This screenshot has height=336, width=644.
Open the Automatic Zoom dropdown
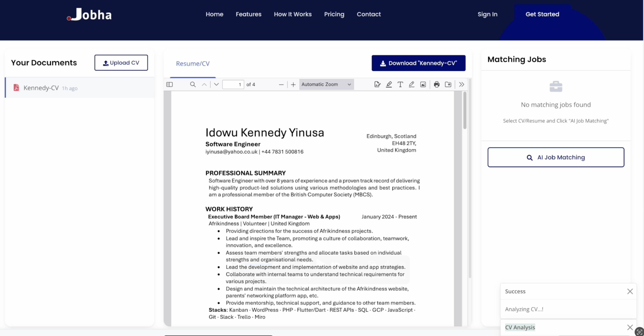[x=326, y=84]
